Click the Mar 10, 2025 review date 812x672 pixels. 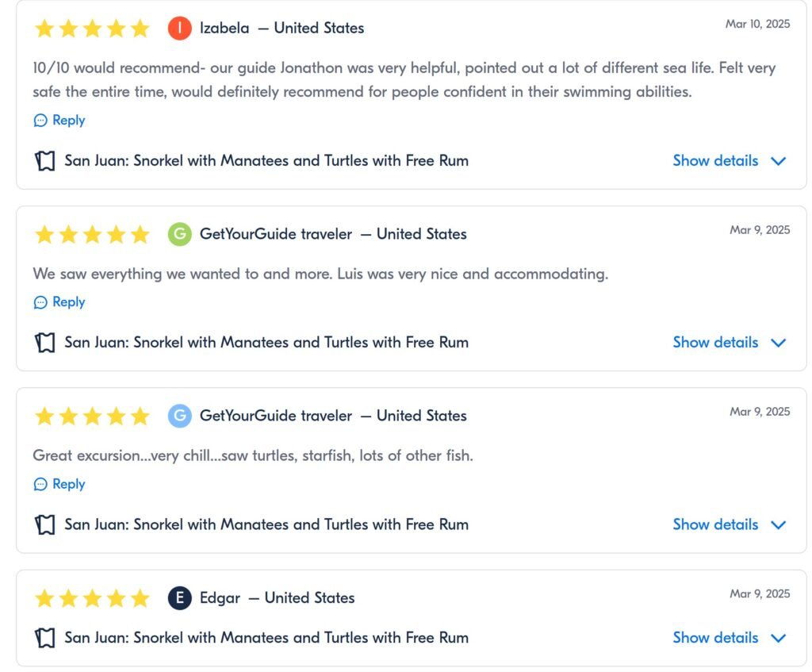coord(757,24)
